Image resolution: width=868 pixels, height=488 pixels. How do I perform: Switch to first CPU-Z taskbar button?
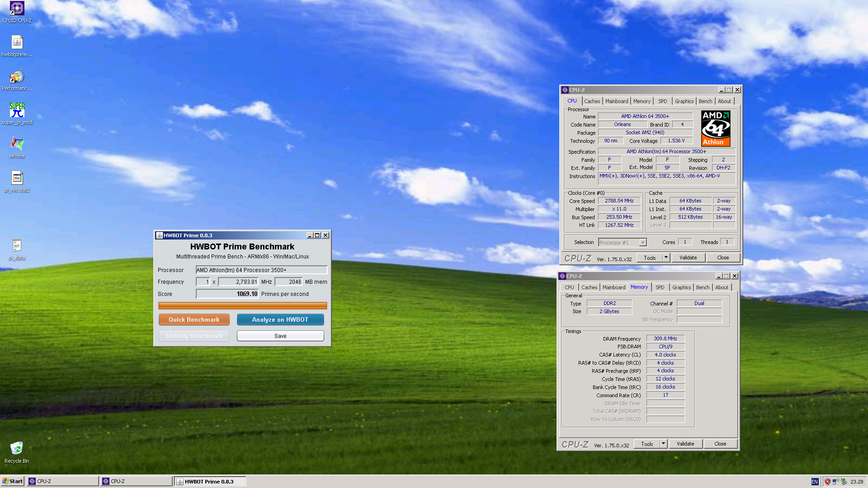tap(63, 481)
